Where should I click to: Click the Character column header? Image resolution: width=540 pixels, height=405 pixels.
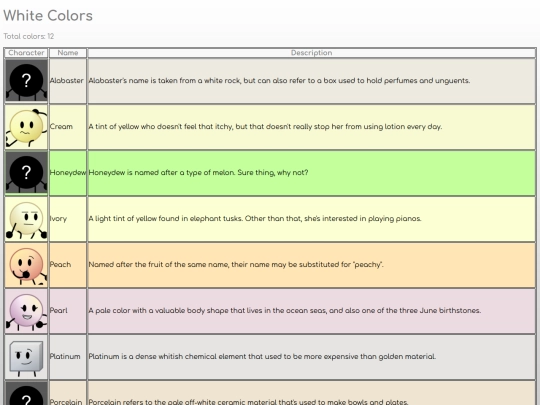pos(26,53)
